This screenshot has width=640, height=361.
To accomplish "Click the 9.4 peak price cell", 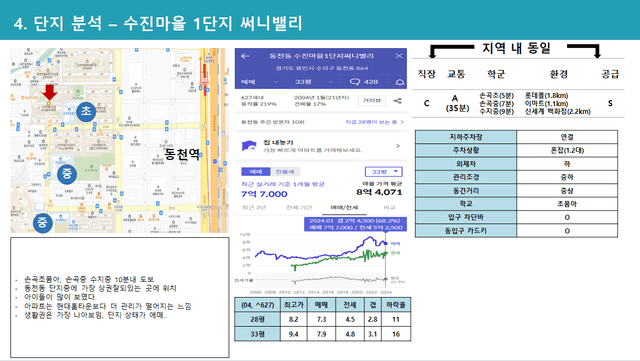I will [x=293, y=334].
